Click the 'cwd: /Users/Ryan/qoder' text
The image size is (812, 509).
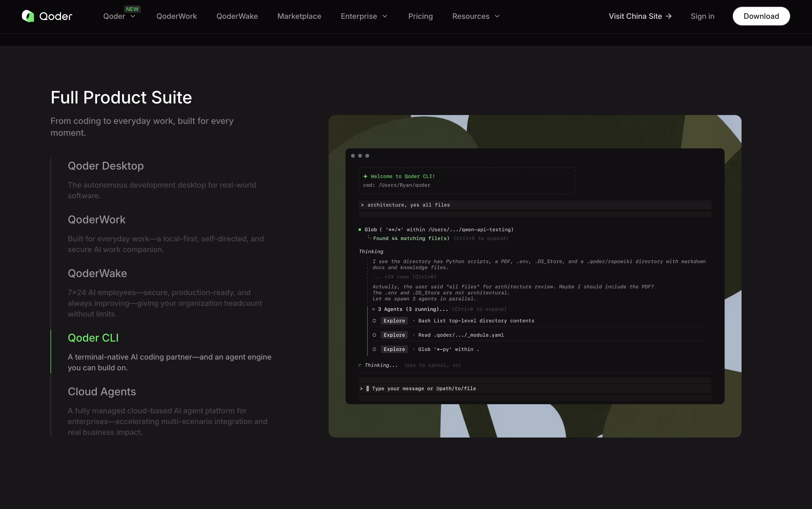pos(396,185)
